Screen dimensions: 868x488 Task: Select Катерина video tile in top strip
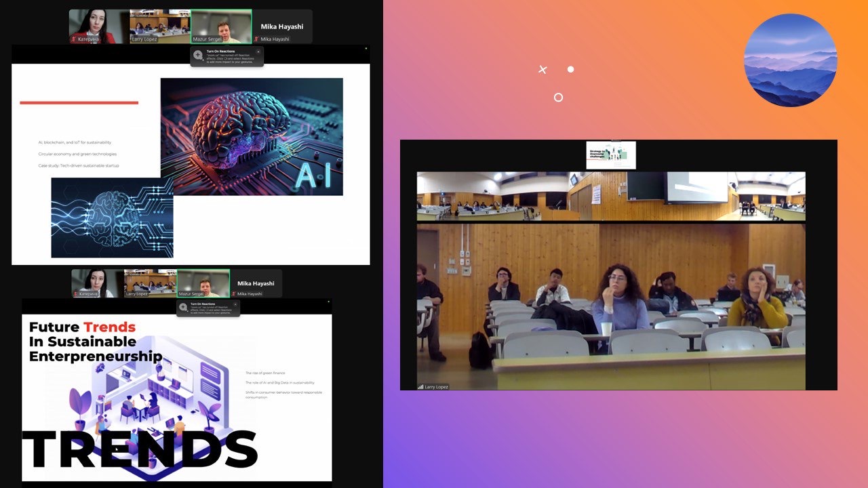click(x=99, y=26)
